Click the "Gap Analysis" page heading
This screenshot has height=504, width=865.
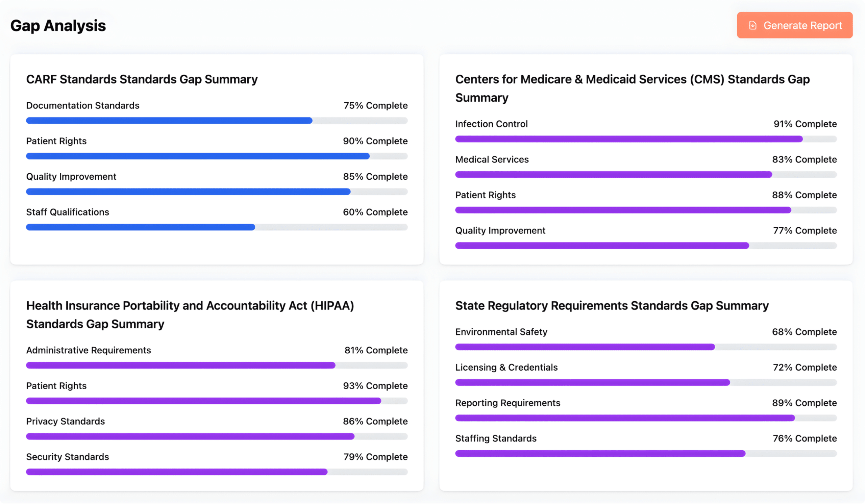(58, 26)
